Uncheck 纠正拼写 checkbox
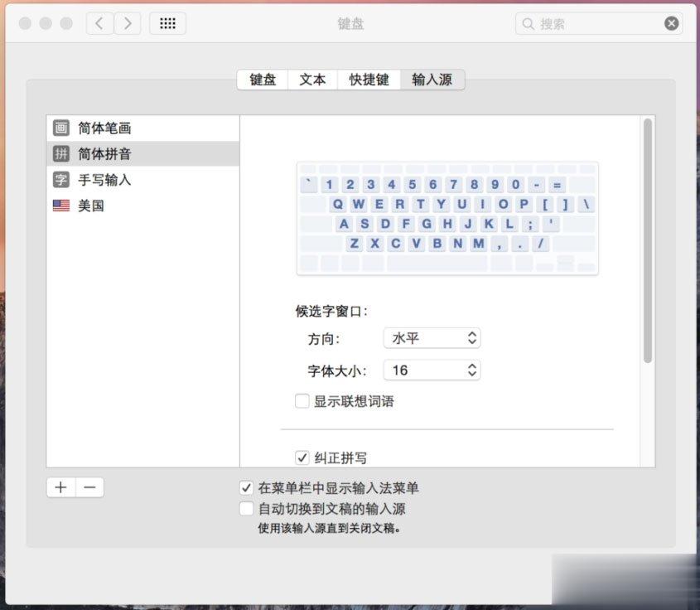Viewport: 700px width, 610px height. (302, 457)
